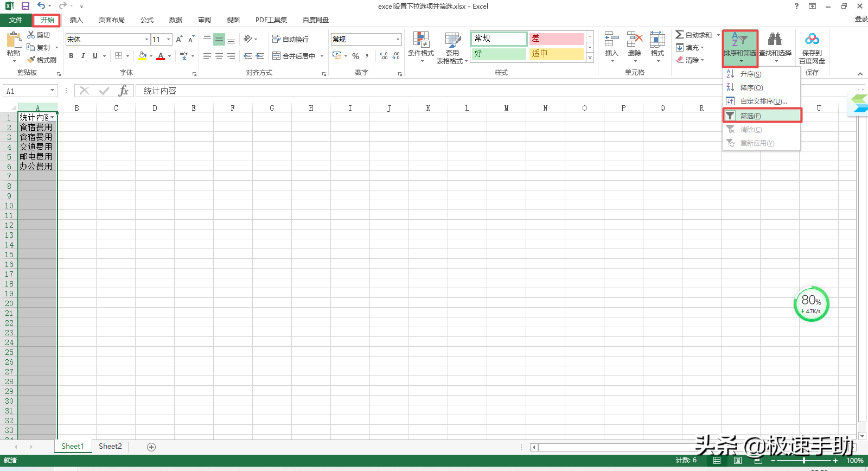Decrease the font size
Image resolution: width=868 pixels, height=471 pixels.
pos(191,39)
